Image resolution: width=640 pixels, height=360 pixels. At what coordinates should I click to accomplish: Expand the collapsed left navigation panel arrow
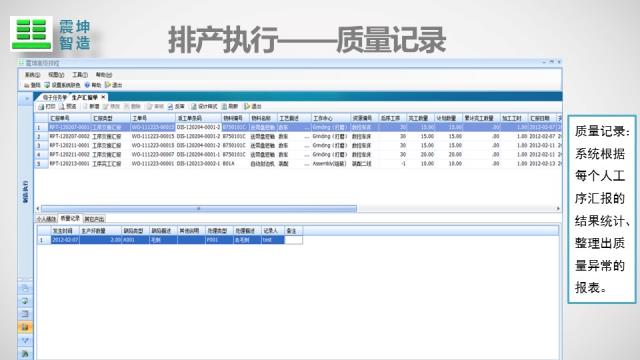pos(27,98)
